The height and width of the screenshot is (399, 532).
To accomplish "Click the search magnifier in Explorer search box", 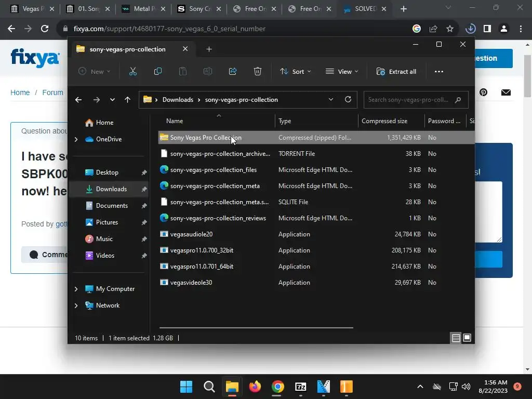I will coord(458,100).
